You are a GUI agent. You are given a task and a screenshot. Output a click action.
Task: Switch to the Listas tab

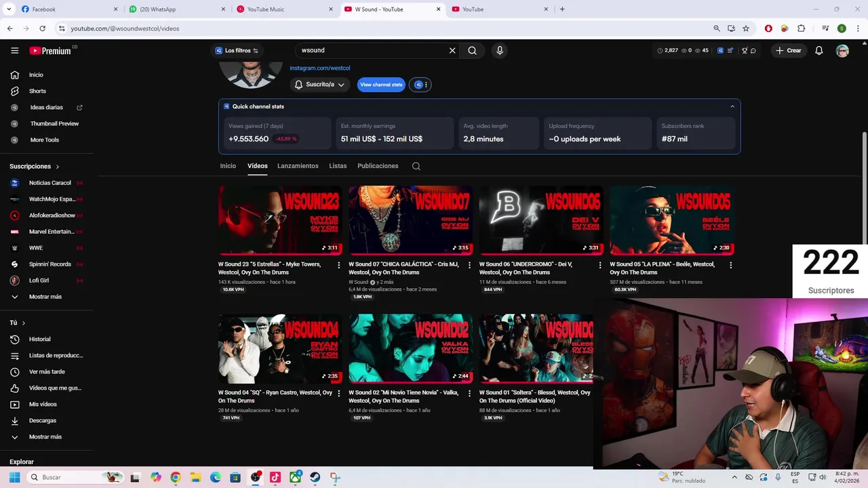point(338,166)
